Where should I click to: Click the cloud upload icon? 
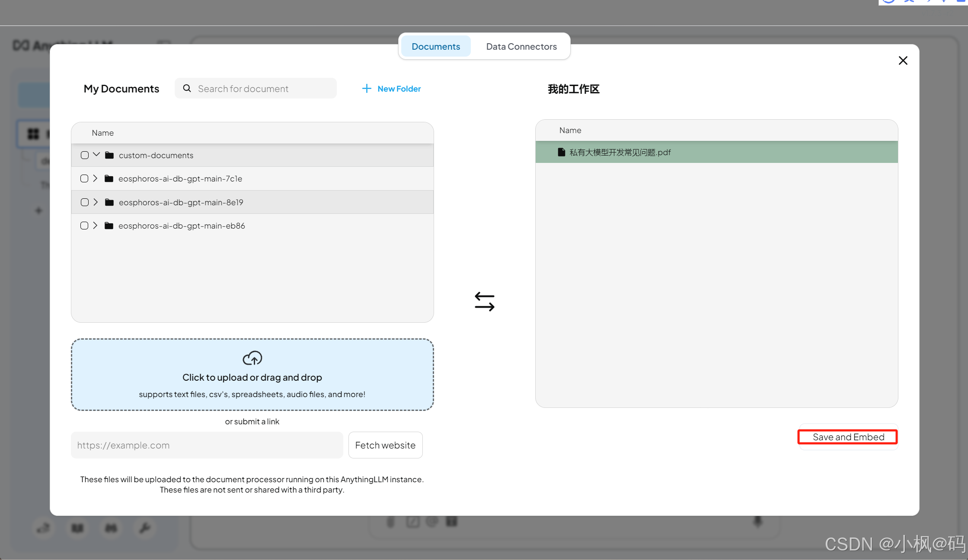252,358
